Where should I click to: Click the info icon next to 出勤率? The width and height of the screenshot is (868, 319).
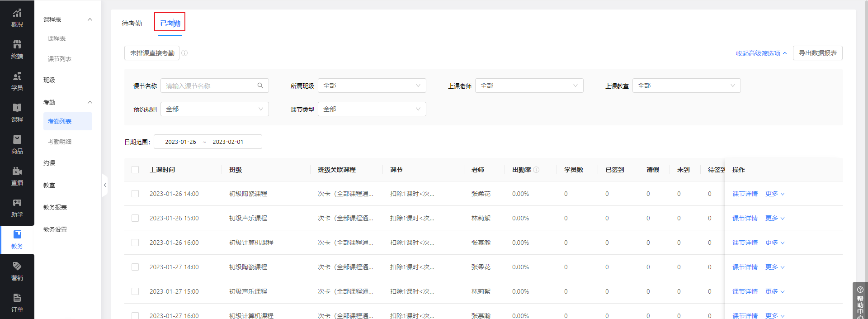pos(536,170)
